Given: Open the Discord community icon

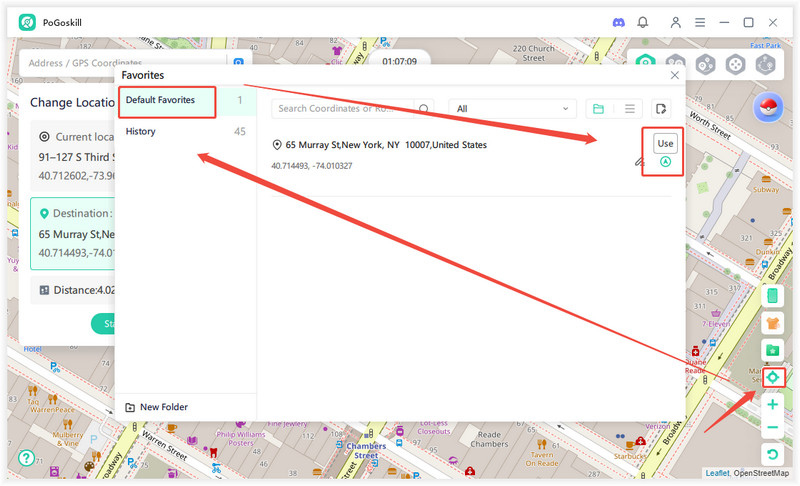Looking at the screenshot, I should point(618,22).
